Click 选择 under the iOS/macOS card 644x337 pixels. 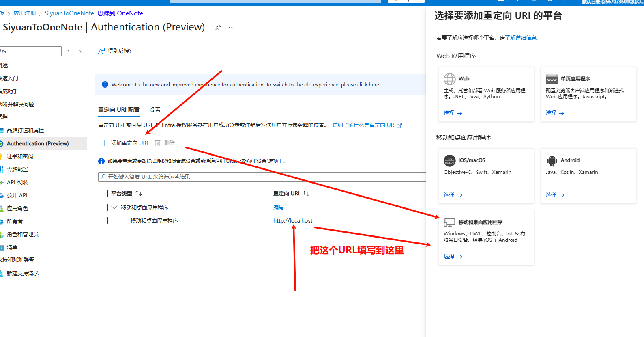(453, 194)
